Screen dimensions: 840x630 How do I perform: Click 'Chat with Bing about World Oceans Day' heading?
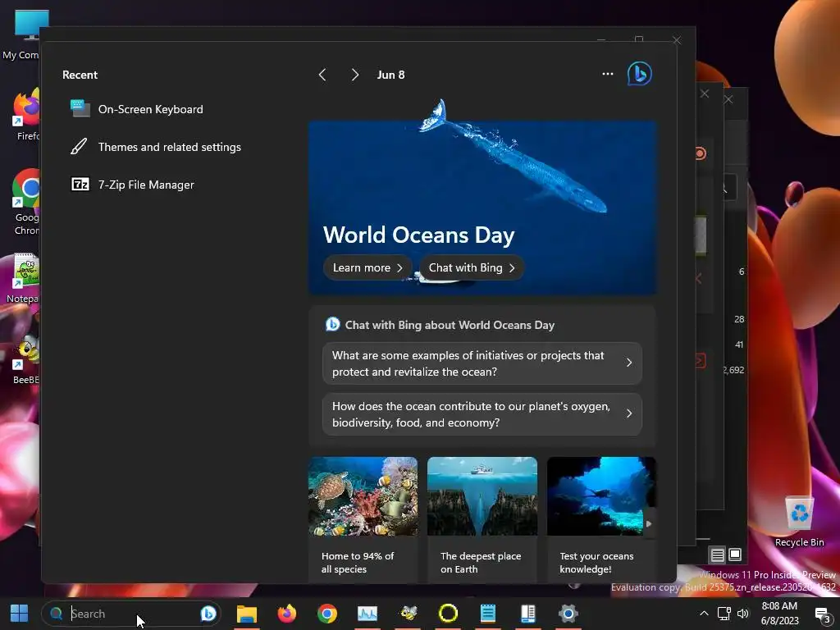450,325
